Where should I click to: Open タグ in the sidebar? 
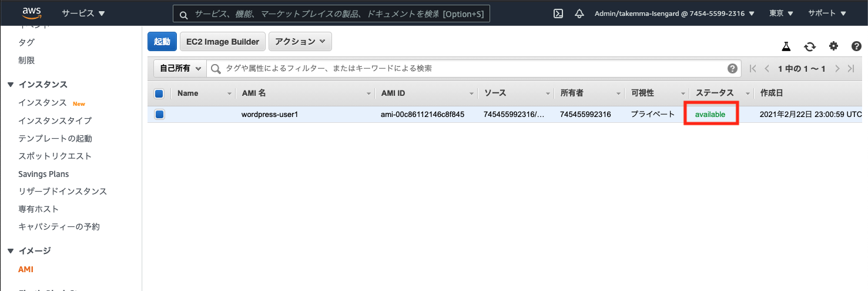[x=26, y=42]
